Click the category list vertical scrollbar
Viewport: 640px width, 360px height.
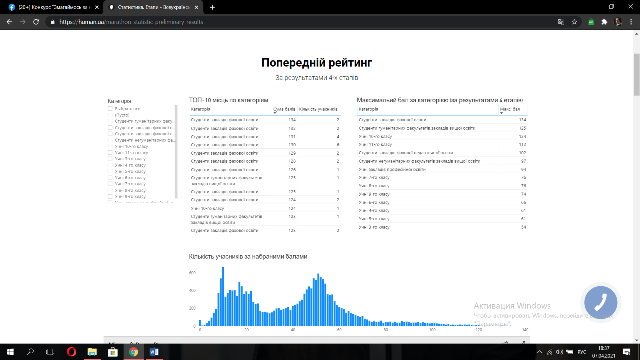pos(176,152)
